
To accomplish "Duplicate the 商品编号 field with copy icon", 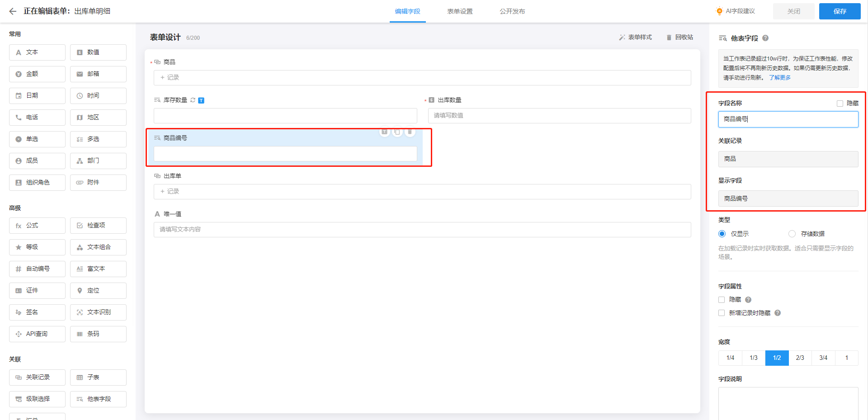I will pyautogui.click(x=397, y=132).
